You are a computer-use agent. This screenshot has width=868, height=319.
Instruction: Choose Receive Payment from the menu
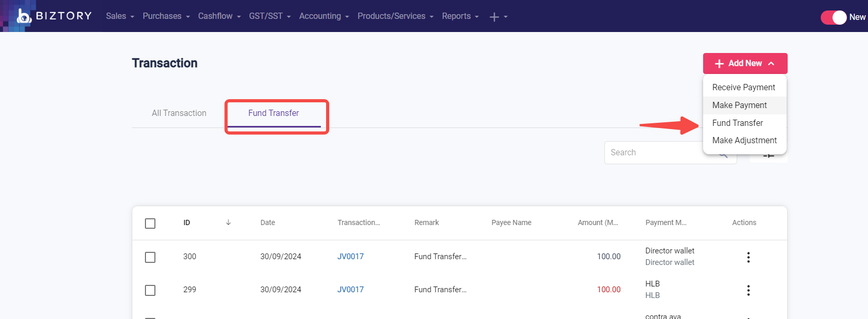pyautogui.click(x=744, y=87)
